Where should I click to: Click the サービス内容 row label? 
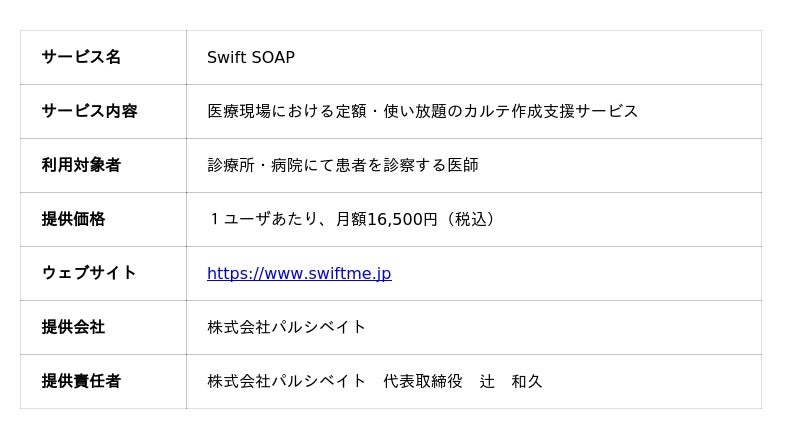pyautogui.click(x=89, y=111)
